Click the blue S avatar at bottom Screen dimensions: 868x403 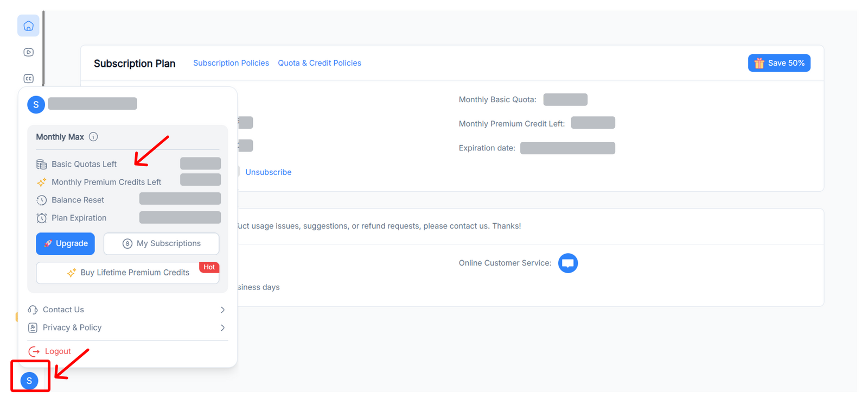[29, 381]
